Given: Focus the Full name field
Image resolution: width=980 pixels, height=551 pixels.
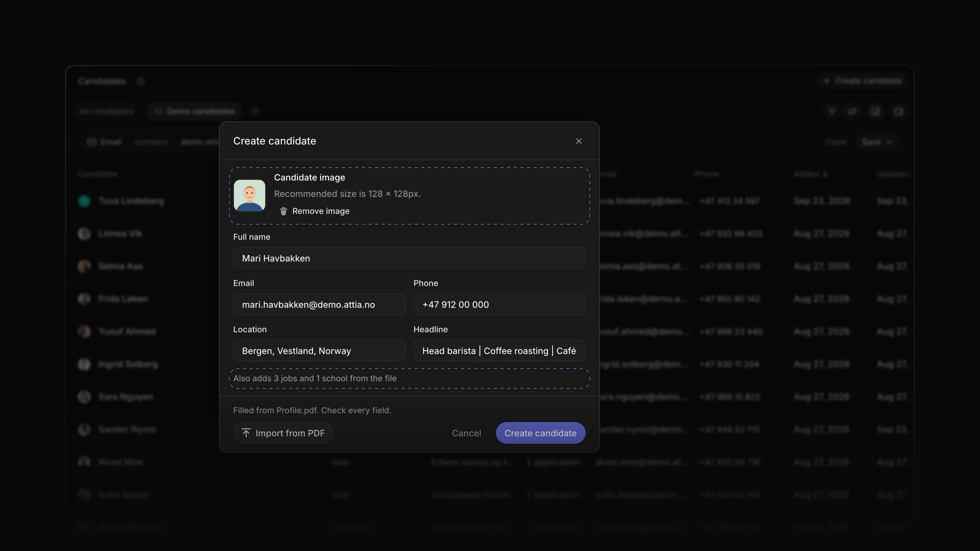Looking at the screenshot, I should [409, 258].
